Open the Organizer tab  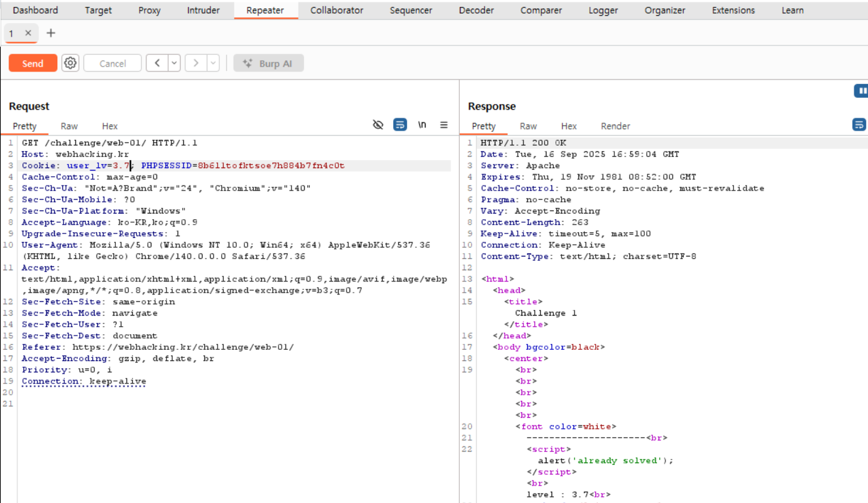point(665,10)
